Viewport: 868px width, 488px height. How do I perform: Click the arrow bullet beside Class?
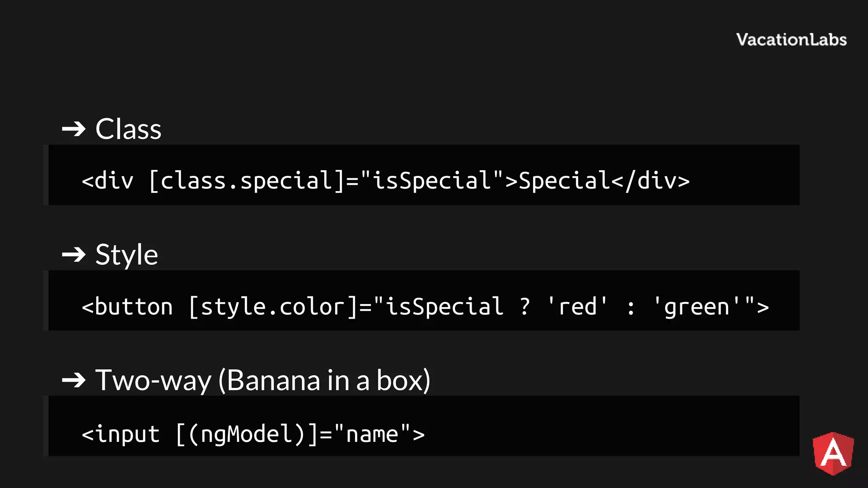(74, 129)
